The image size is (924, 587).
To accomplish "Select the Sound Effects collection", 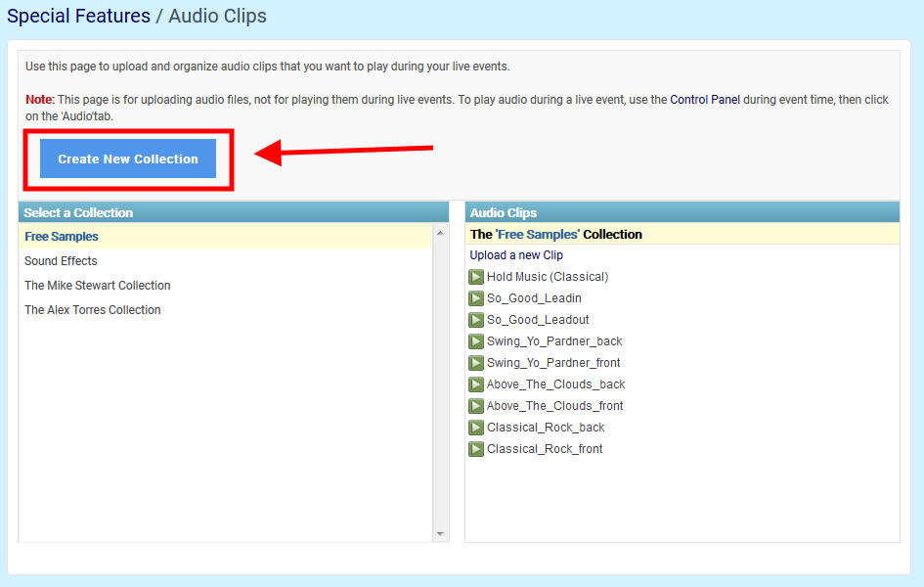I will tap(61, 261).
